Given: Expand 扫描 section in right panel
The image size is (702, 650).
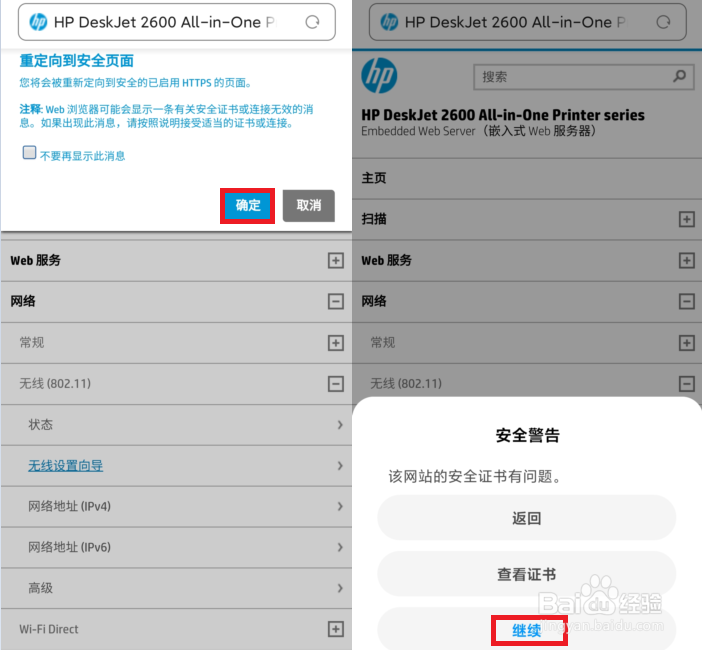Looking at the screenshot, I should tap(686, 219).
